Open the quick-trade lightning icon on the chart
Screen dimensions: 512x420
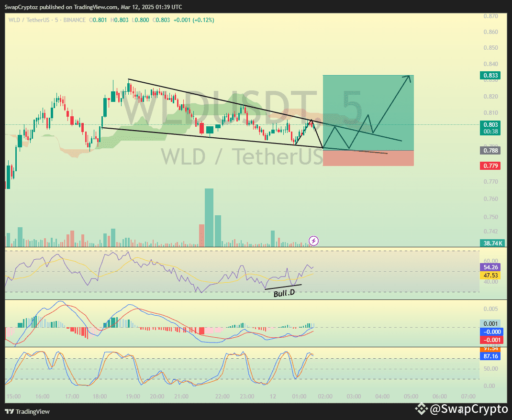[313, 241]
